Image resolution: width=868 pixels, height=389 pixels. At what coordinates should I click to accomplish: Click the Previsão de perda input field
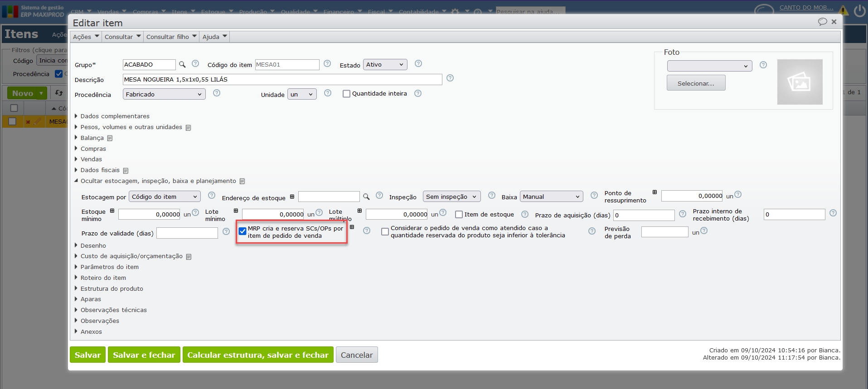(x=664, y=232)
